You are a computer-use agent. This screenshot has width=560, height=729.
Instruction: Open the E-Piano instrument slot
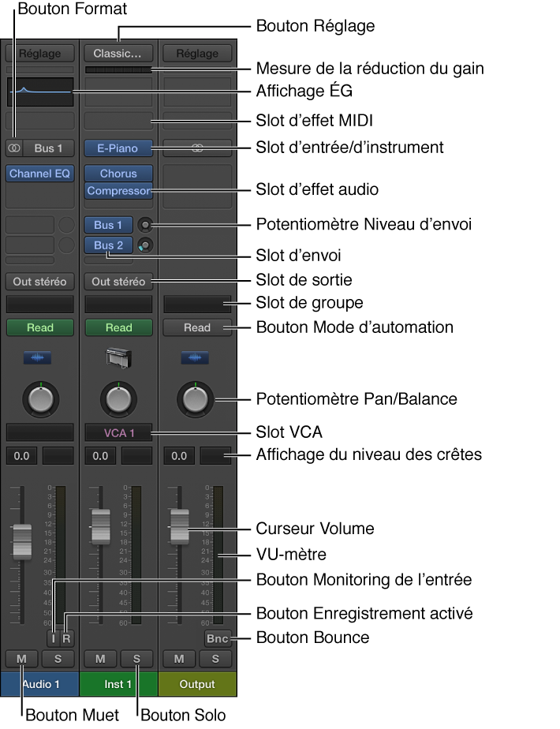(118, 148)
